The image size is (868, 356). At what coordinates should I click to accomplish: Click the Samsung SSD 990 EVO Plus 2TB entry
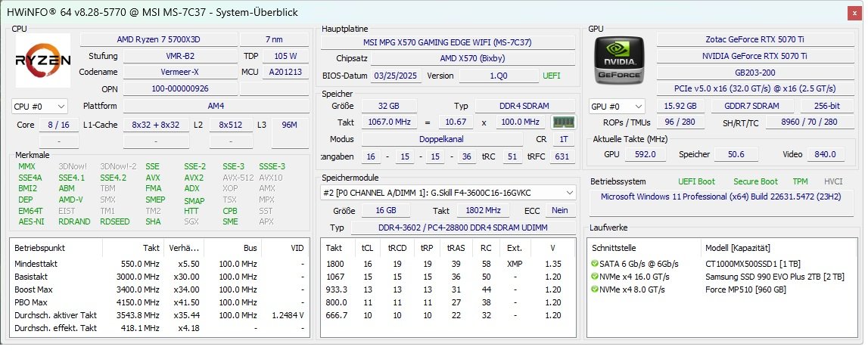774,277
